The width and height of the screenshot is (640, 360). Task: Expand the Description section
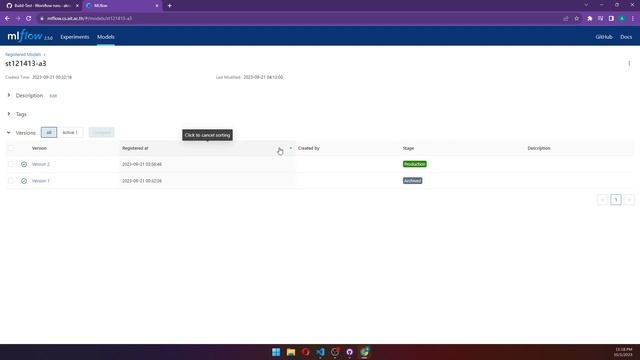click(x=9, y=95)
